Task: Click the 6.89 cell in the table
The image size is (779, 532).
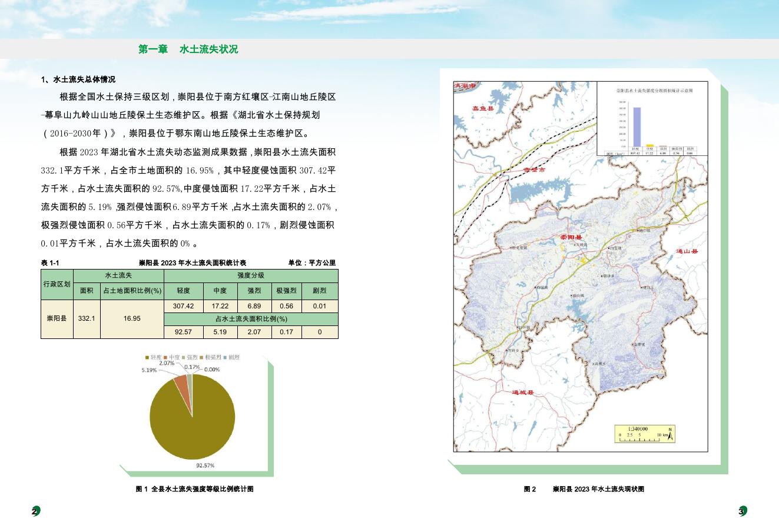Action: [x=254, y=306]
